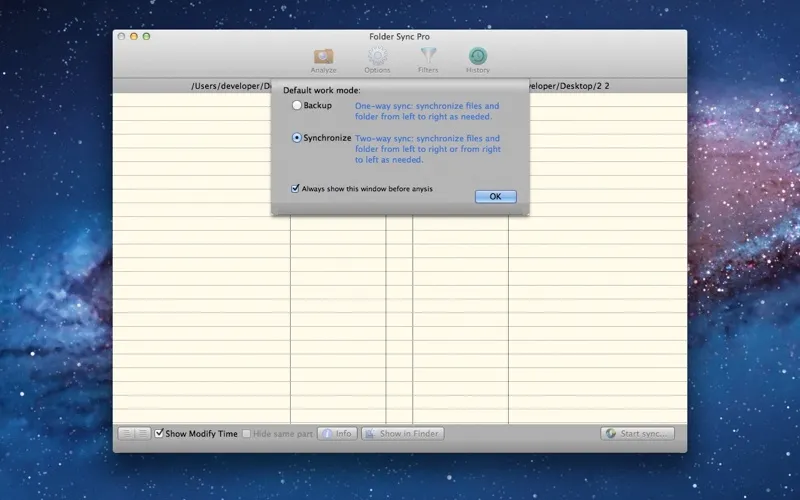This screenshot has width=800, height=500.
Task: Open the Analyze toolbar icon
Action: pos(323,61)
